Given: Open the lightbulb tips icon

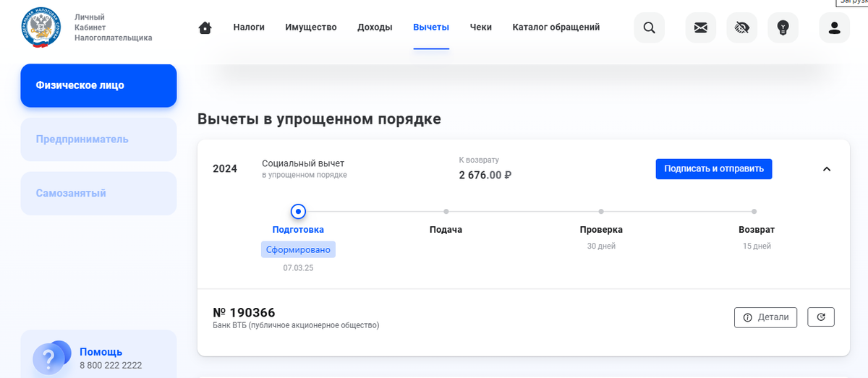Looking at the screenshot, I should point(783,28).
